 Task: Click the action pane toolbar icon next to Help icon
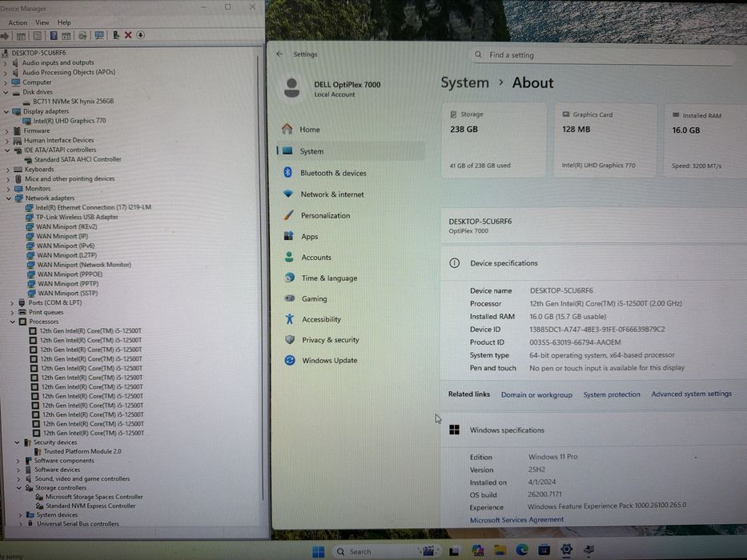[x=66, y=36]
